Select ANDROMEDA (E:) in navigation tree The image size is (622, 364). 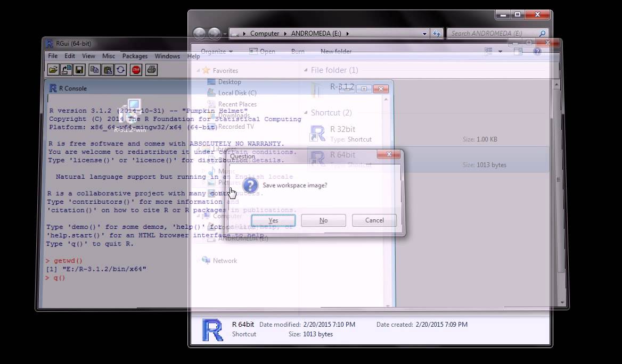pyautogui.click(x=243, y=238)
